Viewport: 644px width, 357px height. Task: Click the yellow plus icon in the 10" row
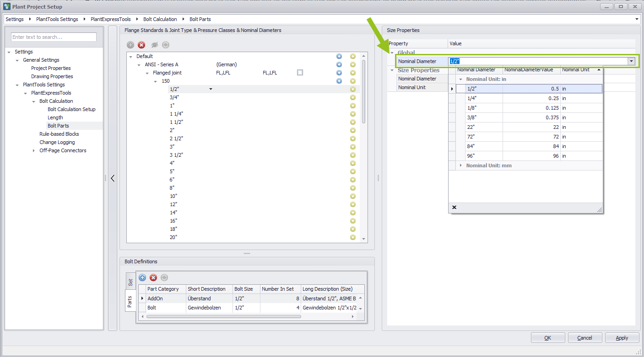(x=353, y=196)
